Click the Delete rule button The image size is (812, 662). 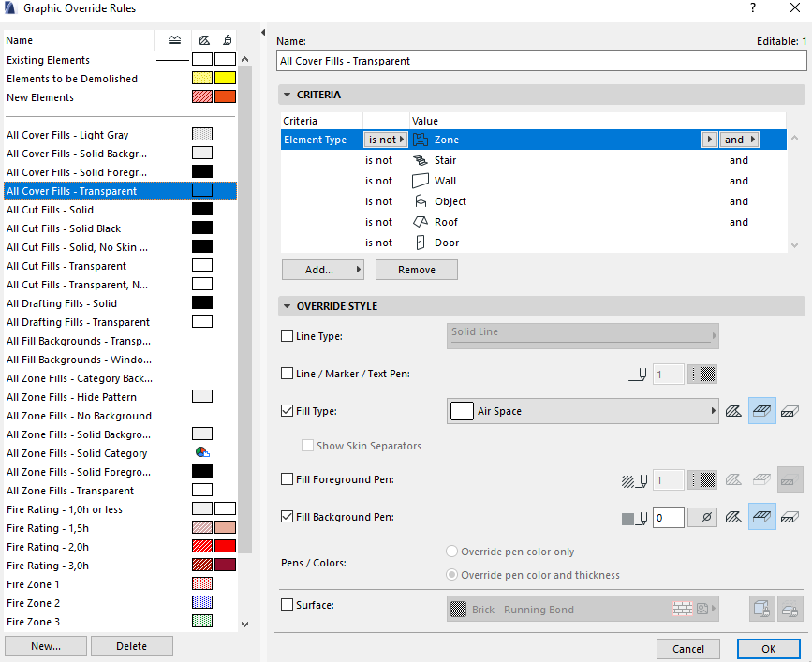click(131, 646)
